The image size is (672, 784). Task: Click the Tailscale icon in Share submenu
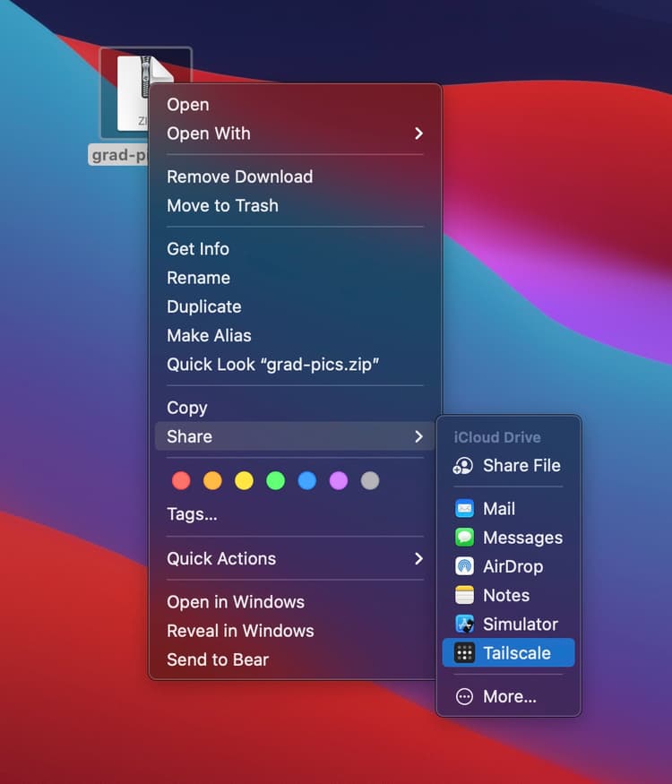click(x=464, y=653)
